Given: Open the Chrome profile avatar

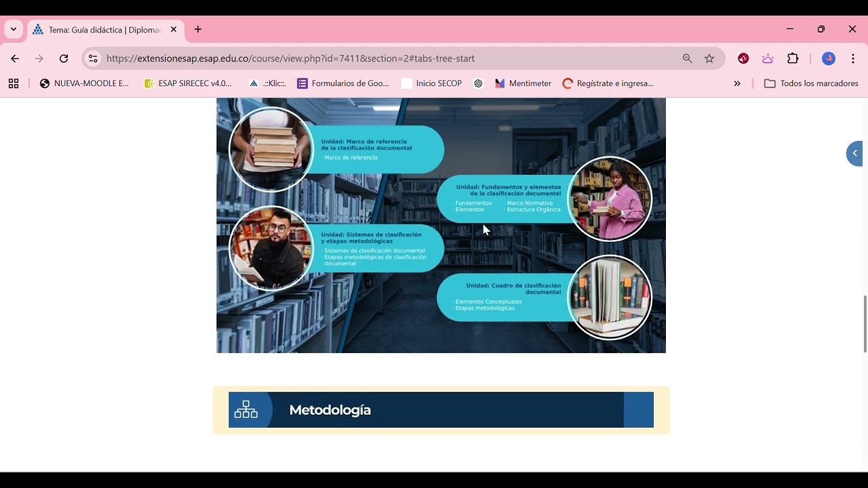Looking at the screenshot, I should pos(829,58).
